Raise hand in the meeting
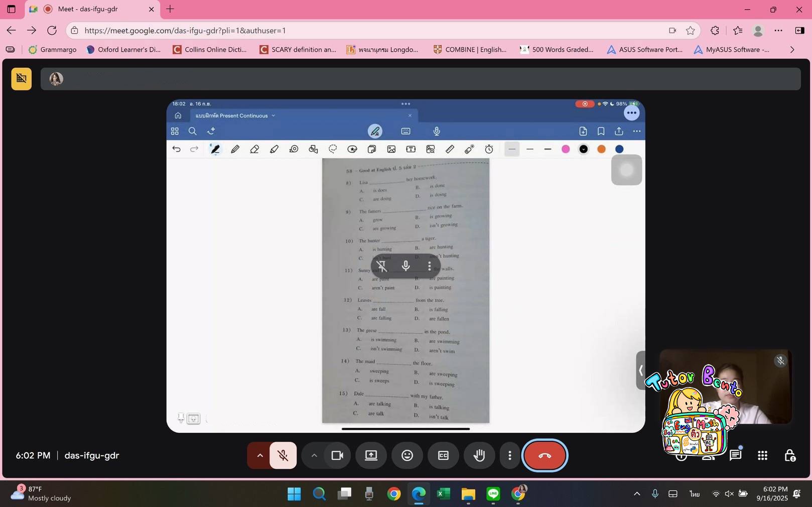812x507 pixels. click(479, 455)
